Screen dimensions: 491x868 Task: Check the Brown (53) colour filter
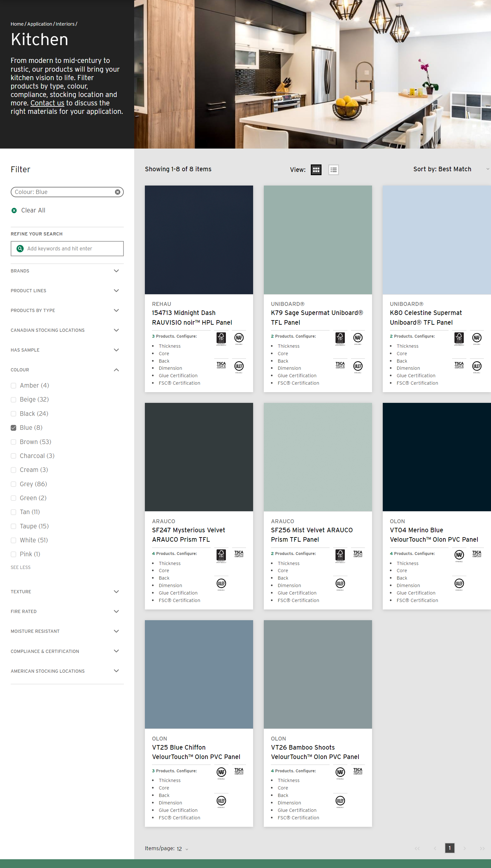[14, 442]
